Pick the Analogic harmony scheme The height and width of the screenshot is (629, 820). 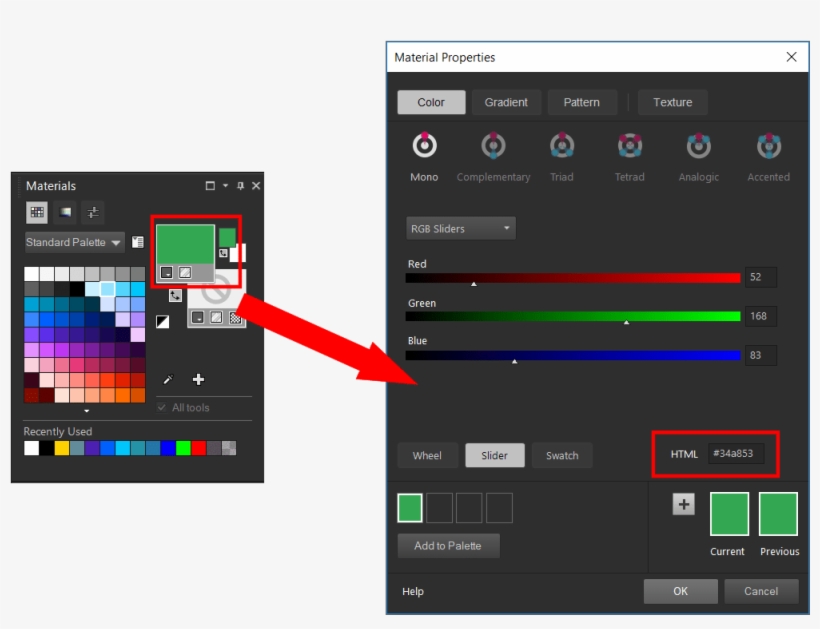[698, 145]
